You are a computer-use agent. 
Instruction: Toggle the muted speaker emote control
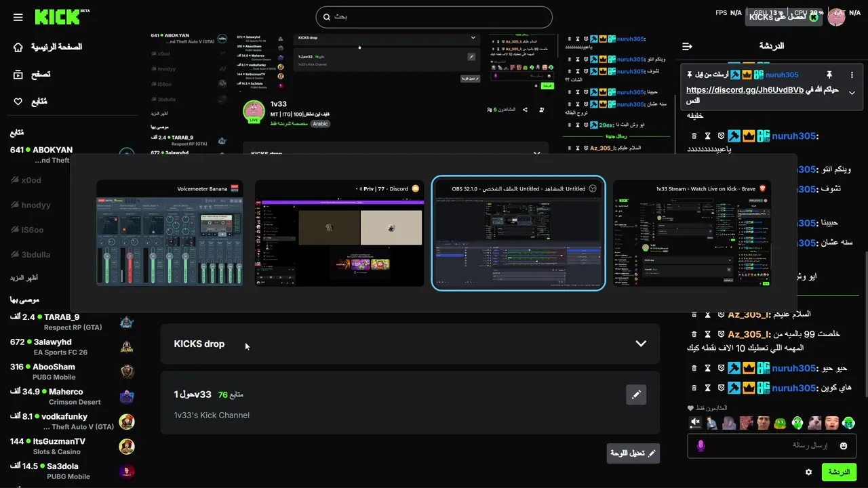click(695, 423)
